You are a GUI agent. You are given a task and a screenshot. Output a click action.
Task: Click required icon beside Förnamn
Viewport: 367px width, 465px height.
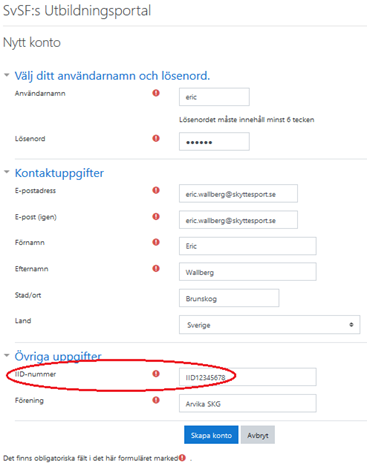click(x=156, y=242)
